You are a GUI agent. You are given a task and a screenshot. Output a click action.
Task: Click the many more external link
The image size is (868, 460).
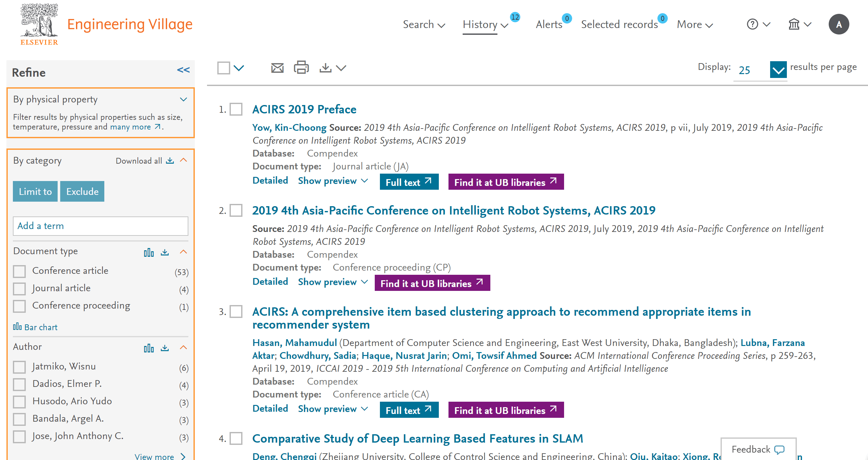click(135, 127)
